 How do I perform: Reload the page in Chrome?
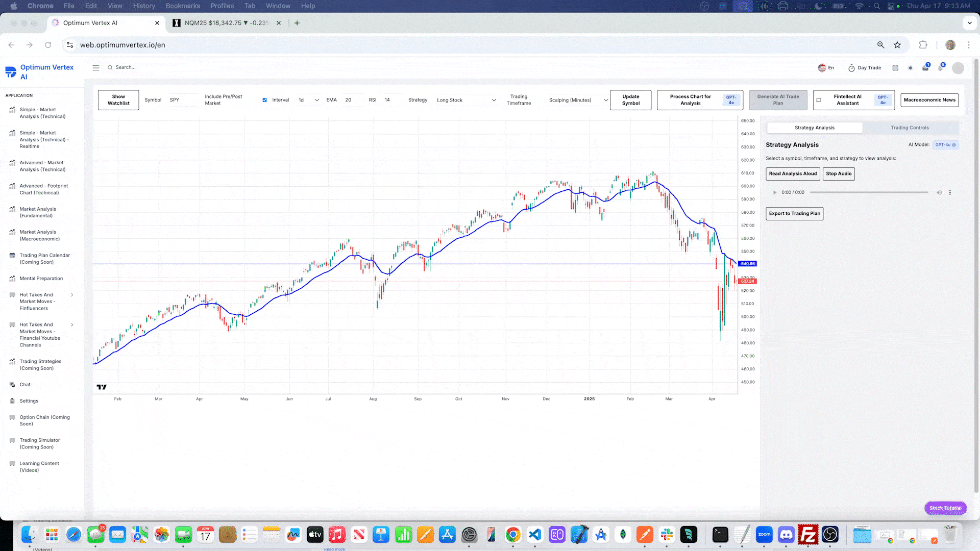(48, 45)
